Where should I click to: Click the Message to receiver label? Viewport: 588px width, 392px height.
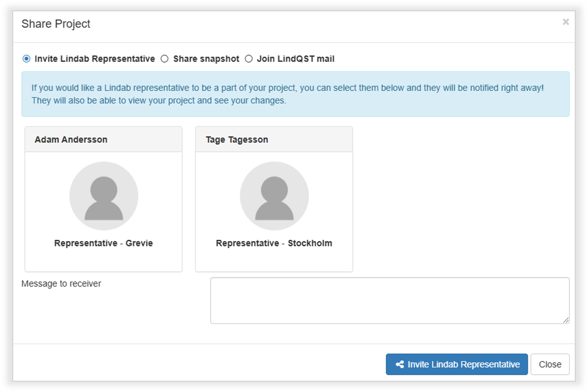tap(61, 284)
